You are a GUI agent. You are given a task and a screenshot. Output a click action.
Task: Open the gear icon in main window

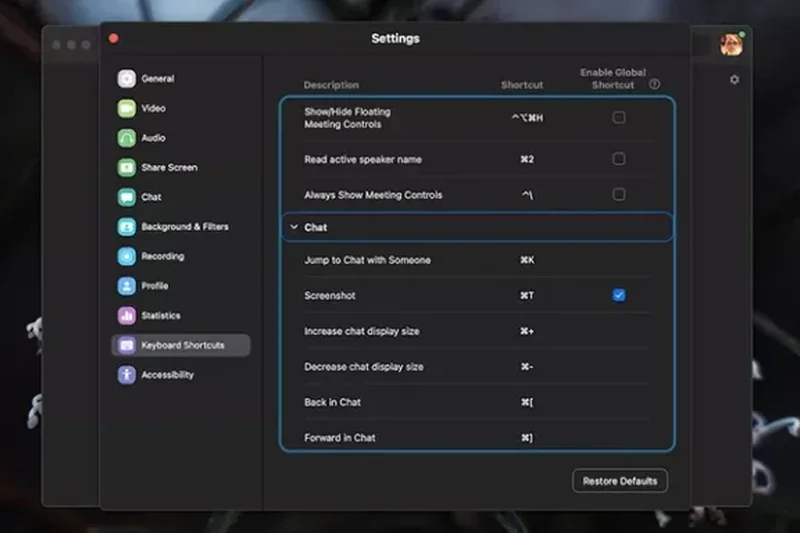tap(734, 80)
